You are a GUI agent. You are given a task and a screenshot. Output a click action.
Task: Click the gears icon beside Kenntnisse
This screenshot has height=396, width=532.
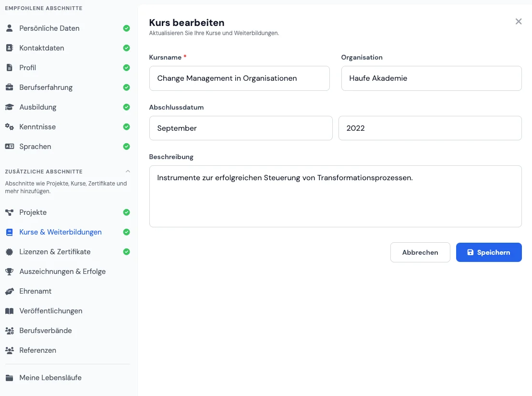click(10, 127)
